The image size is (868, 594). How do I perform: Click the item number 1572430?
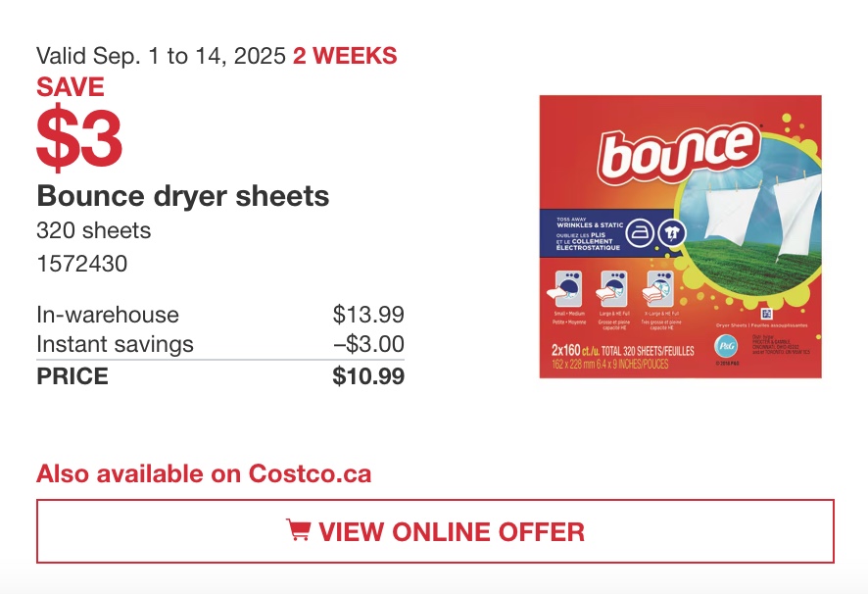82,264
